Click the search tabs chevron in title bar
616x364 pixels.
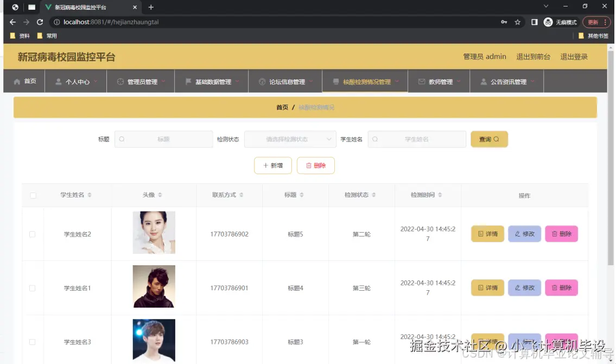545,7
